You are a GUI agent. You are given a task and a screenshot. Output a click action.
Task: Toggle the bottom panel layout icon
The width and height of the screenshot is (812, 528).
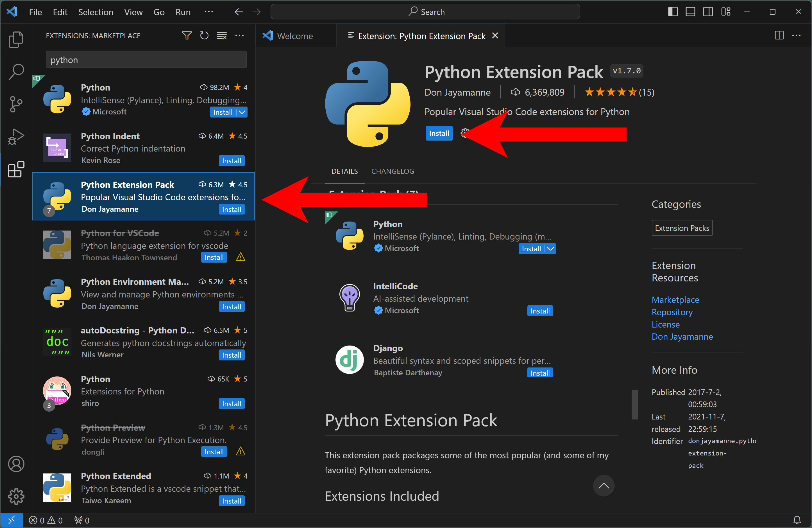pyautogui.click(x=691, y=12)
